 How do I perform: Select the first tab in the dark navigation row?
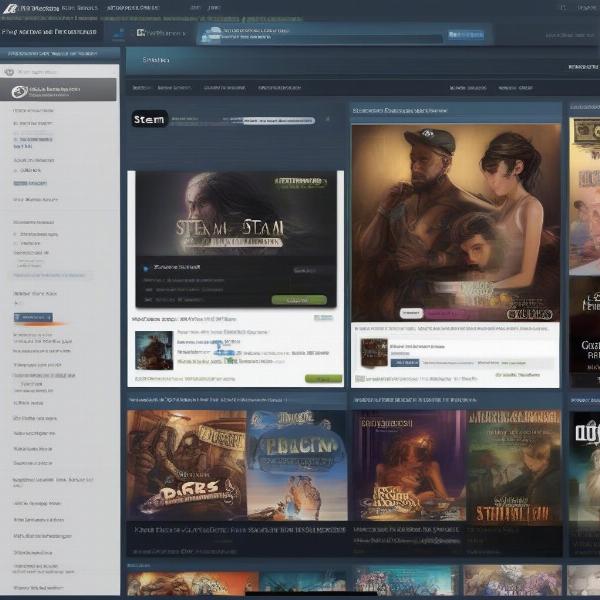click(x=141, y=88)
